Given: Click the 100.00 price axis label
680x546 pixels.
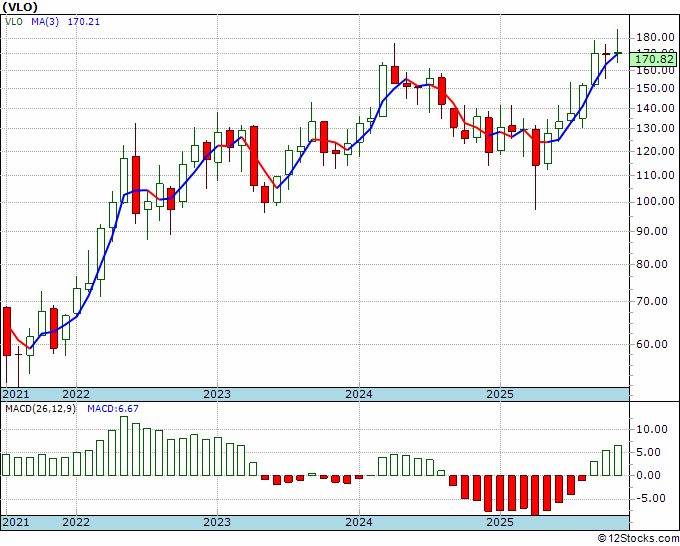Looking at the screenshot, I should click(655, 202).
